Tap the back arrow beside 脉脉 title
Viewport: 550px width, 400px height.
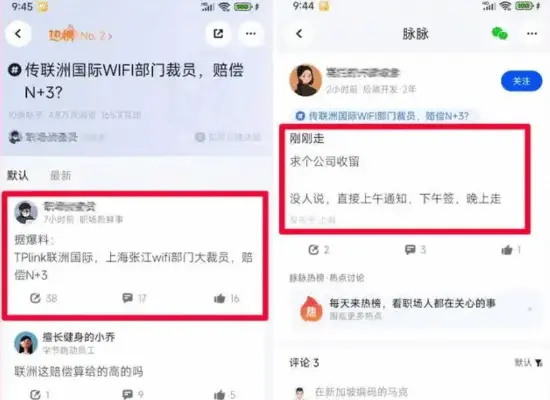coord(299,34)
